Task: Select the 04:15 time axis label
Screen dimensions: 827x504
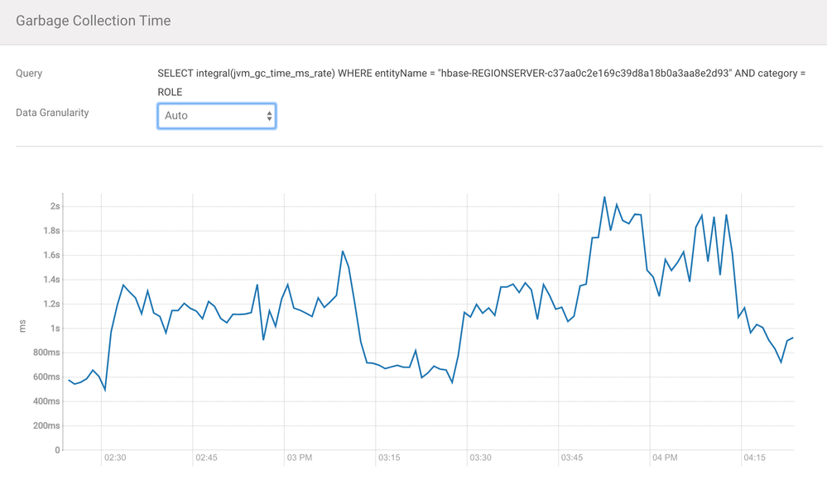Action: (756, 458)
